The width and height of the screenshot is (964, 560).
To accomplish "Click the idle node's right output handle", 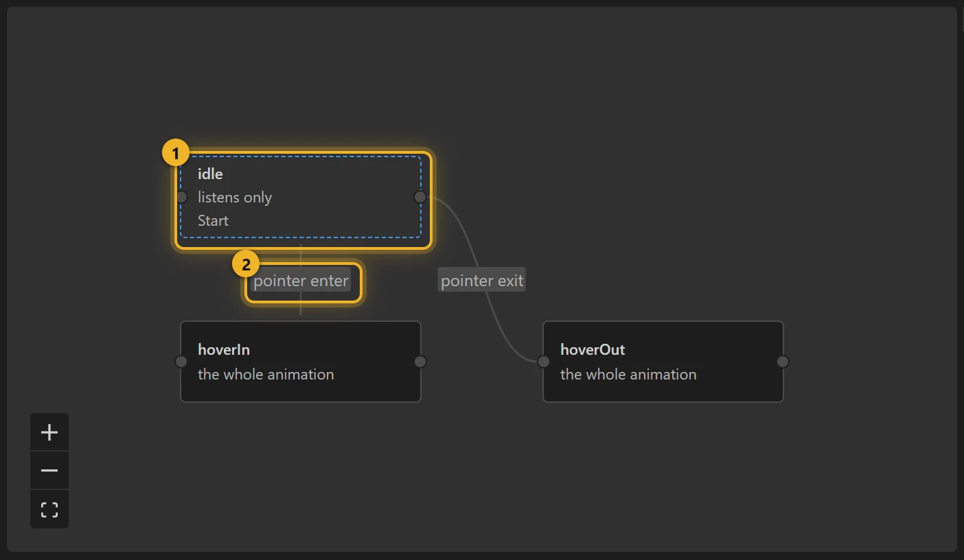I will (x=420, y=197).
